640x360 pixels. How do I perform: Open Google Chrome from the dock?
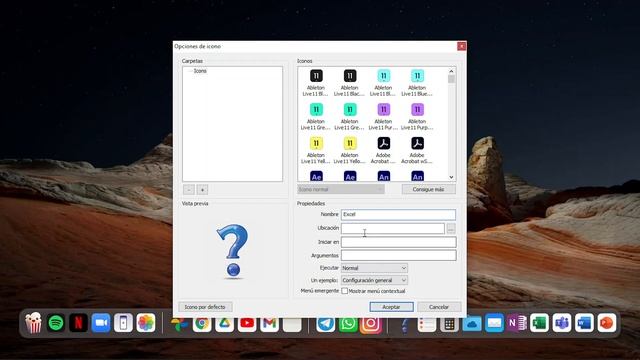click(202, 324)
